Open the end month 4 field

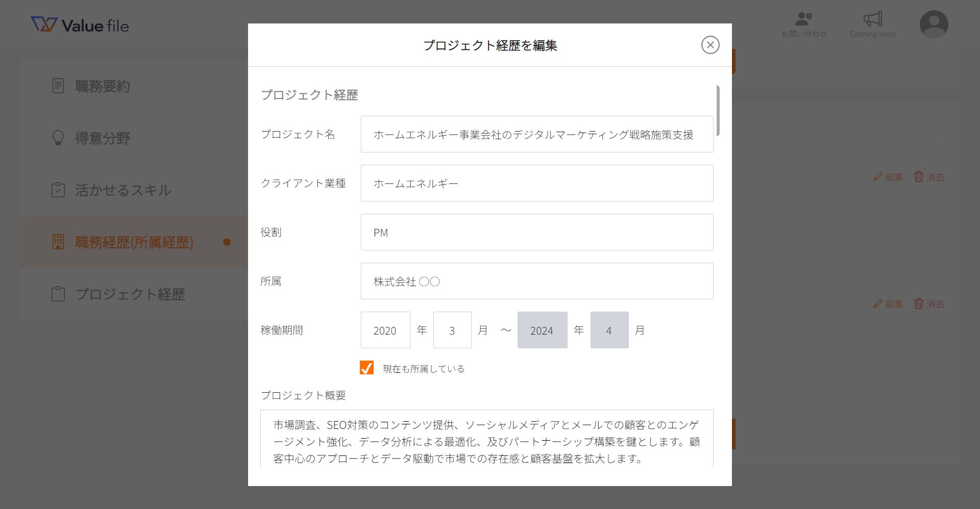tap(609, 330)
